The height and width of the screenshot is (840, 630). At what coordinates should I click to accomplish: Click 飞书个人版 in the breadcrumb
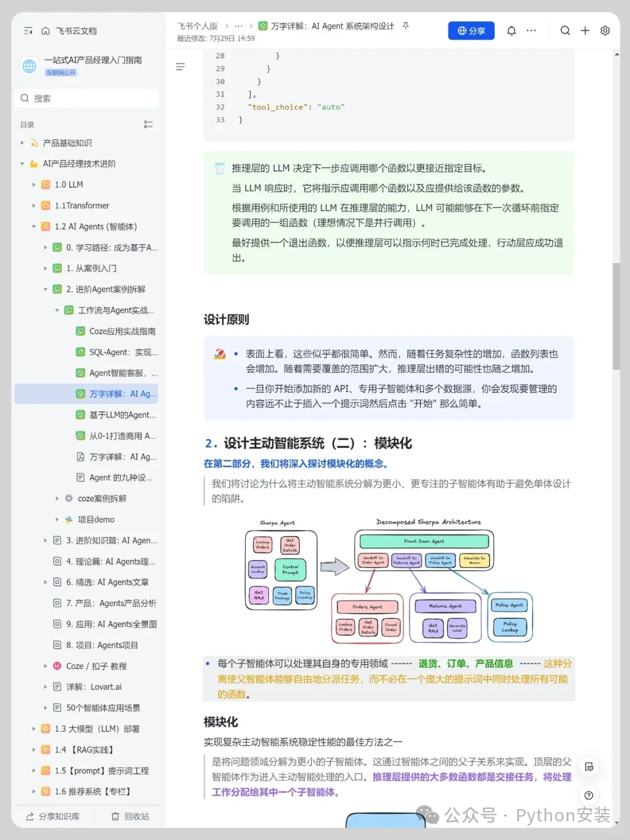197,26
